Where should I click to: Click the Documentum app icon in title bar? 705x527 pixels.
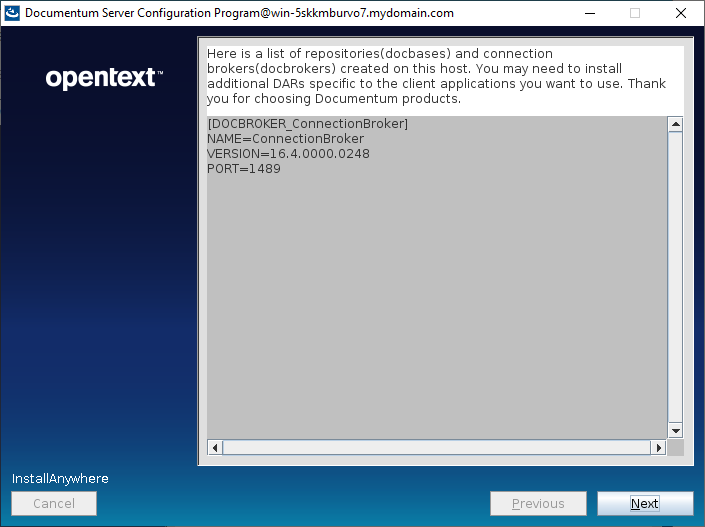tap(12, 13)
